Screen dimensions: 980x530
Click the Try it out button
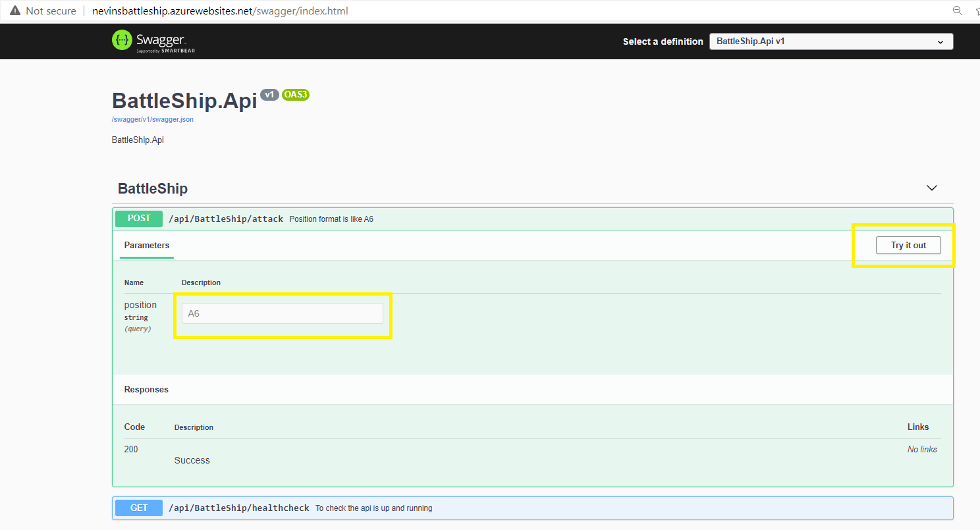coord(908,246)
